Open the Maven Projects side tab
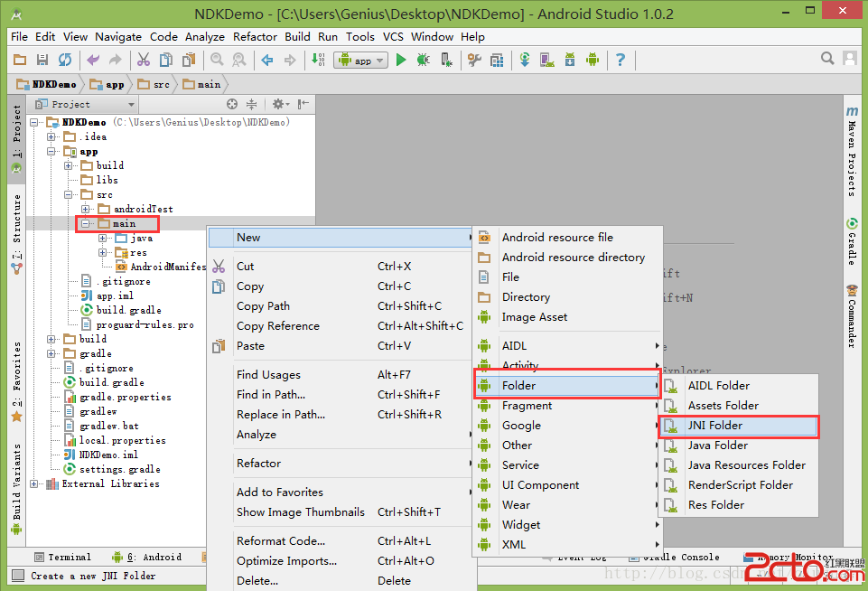 [x=852, y=154]
